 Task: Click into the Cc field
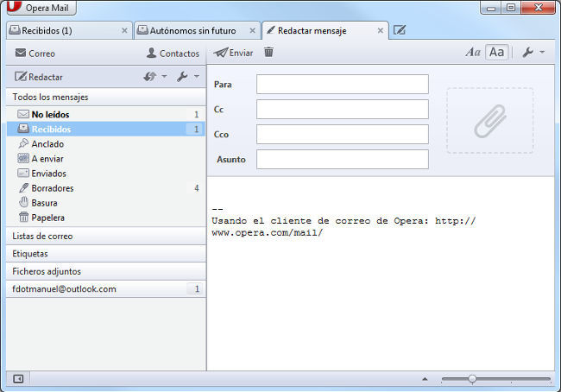click(343, 109)
